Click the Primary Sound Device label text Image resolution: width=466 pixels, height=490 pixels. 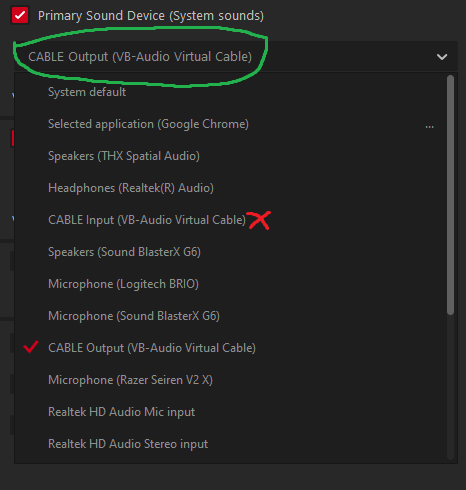point(151,16)
